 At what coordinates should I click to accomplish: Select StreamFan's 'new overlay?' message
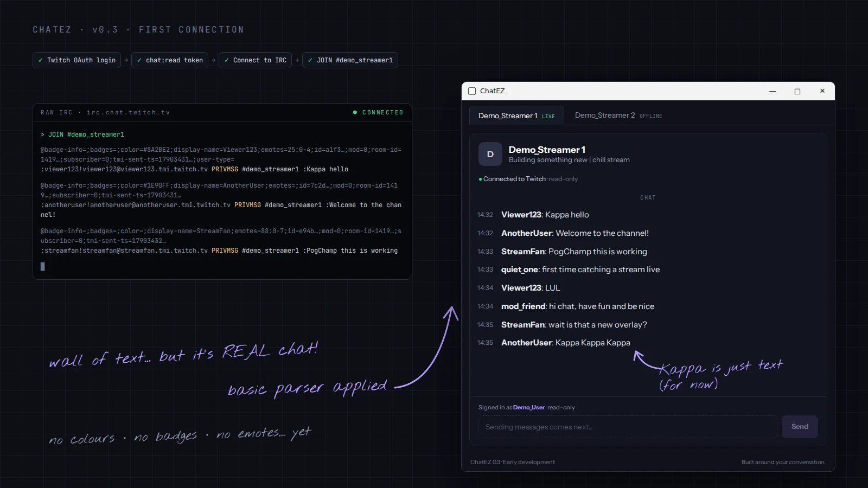point(574,325)
